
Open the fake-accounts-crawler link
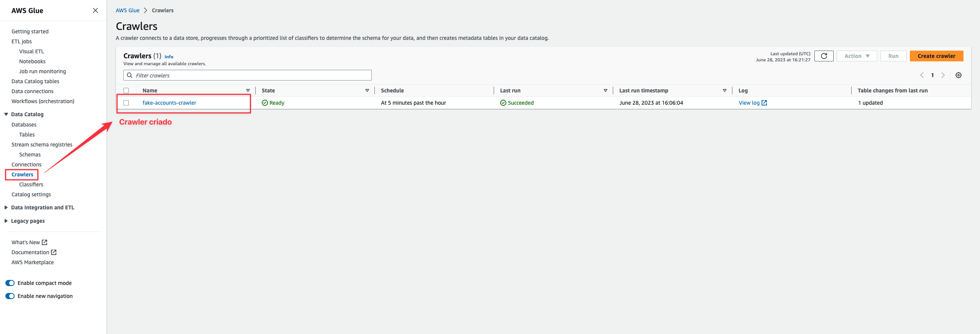169,103
